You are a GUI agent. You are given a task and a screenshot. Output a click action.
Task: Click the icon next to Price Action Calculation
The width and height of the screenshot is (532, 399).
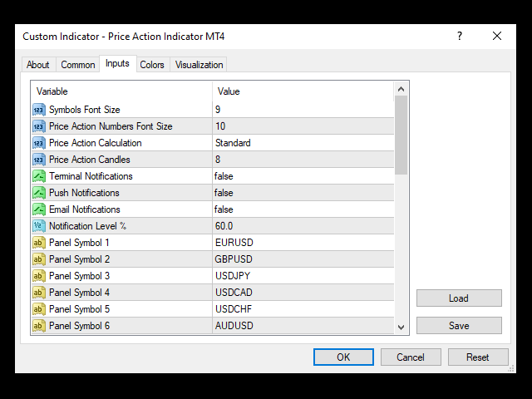[39, 143]
